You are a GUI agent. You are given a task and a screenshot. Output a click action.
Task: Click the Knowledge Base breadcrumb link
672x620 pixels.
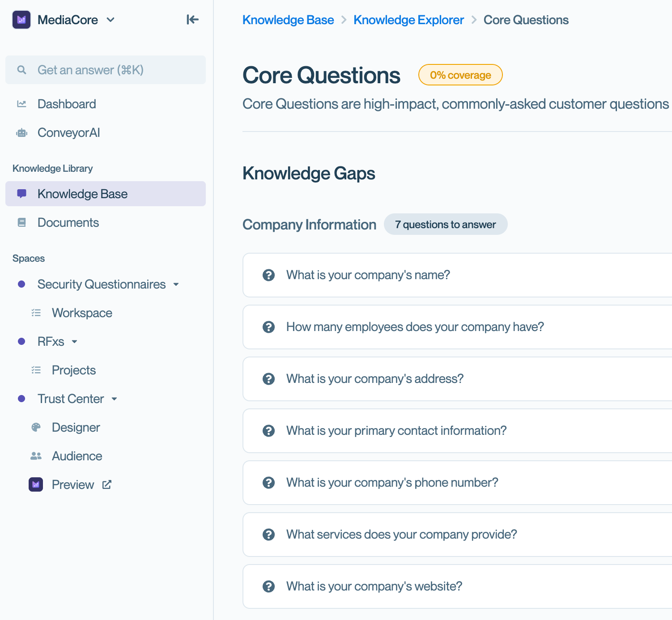coord(288,20)
